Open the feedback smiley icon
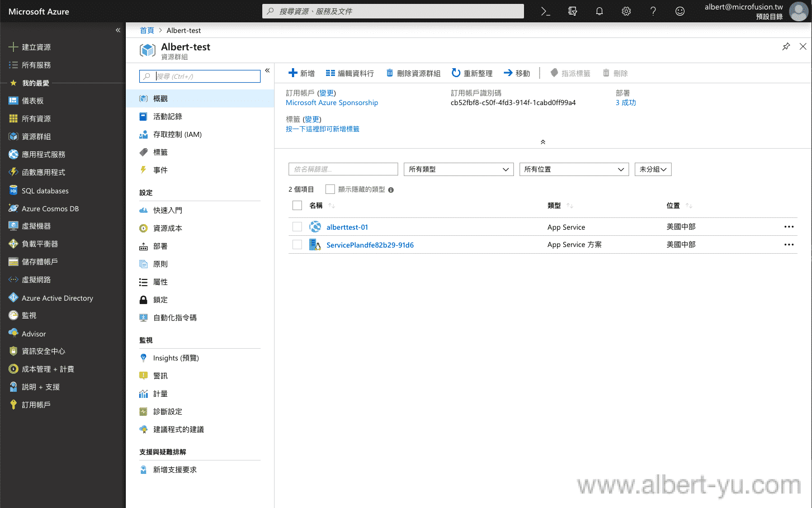Screen dimensions: 812x508 point(679,11)
